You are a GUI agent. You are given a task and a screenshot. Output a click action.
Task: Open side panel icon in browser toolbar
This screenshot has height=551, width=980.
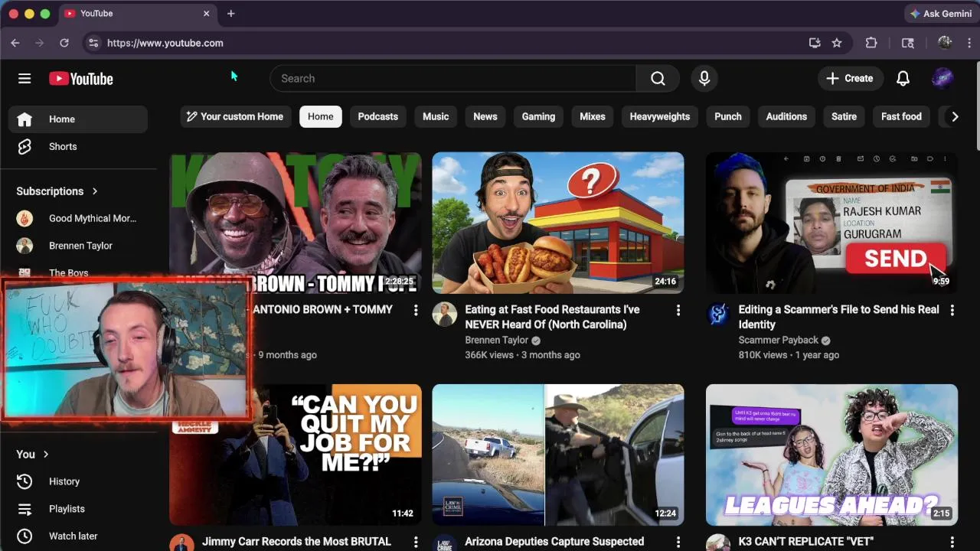(908, 43)
